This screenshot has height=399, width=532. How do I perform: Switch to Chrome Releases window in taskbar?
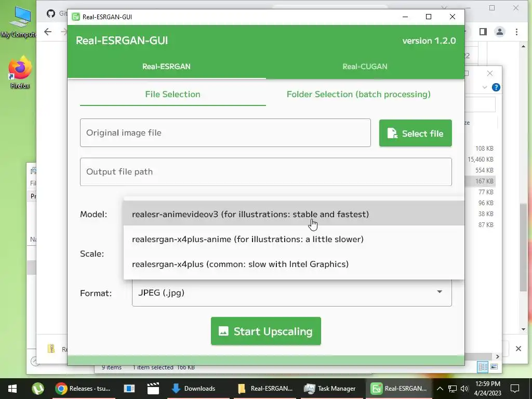pyautogui.click(x=84, y=389)
